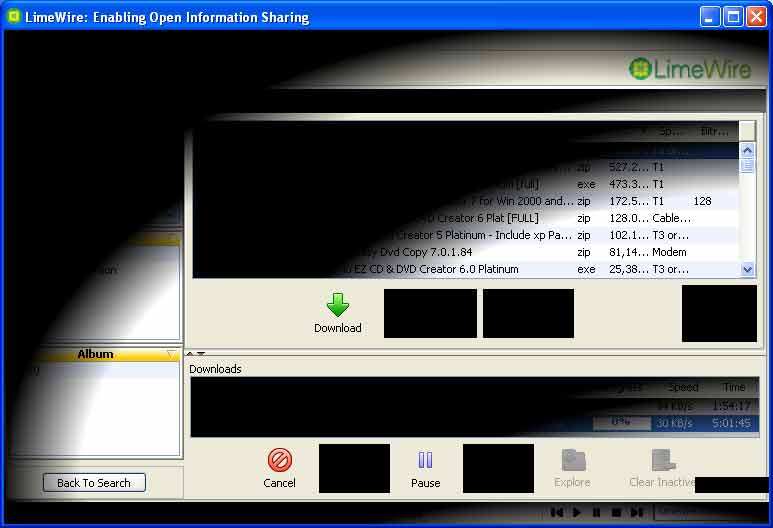
Task: Click the LimeWire logo
Action: click(x=690, y=69)
